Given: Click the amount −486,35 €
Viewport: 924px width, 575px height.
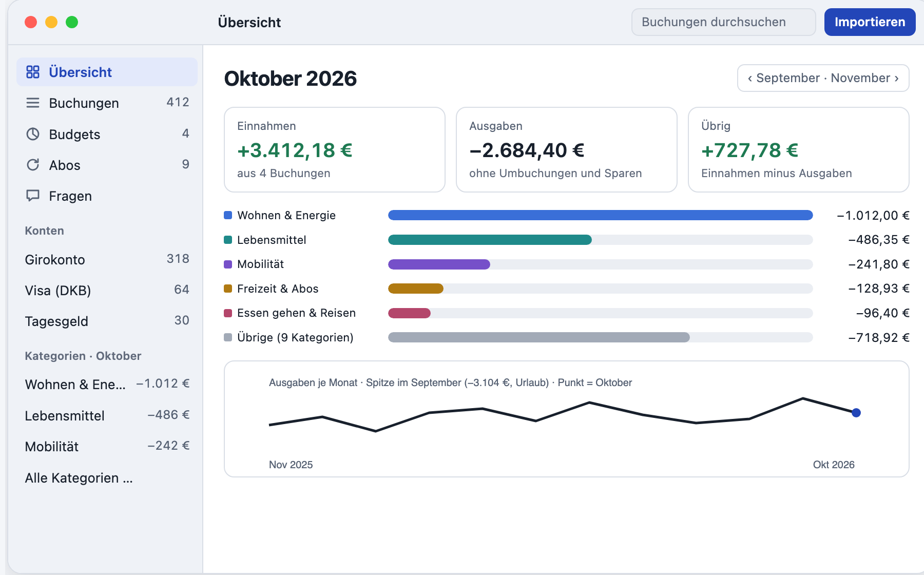Looking at the screenshot, I should click(x=879, y=240).
